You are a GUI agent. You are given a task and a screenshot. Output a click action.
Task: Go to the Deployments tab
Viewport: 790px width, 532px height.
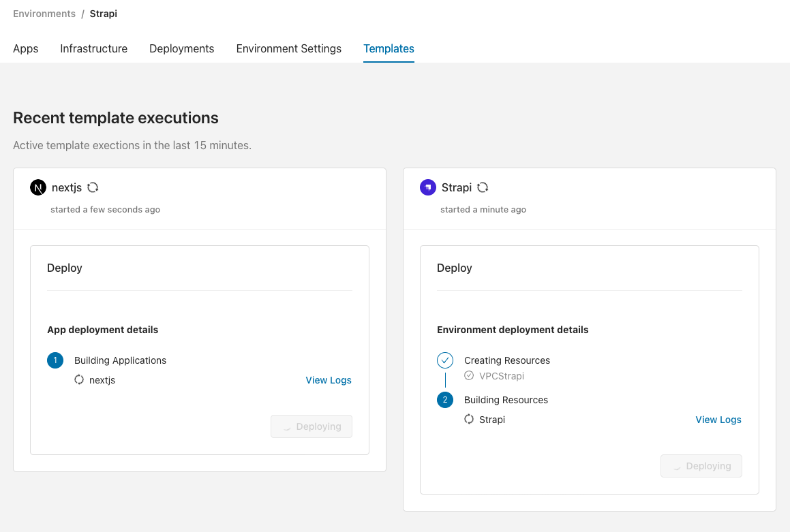pyautogui.click(x=182, y=49)
